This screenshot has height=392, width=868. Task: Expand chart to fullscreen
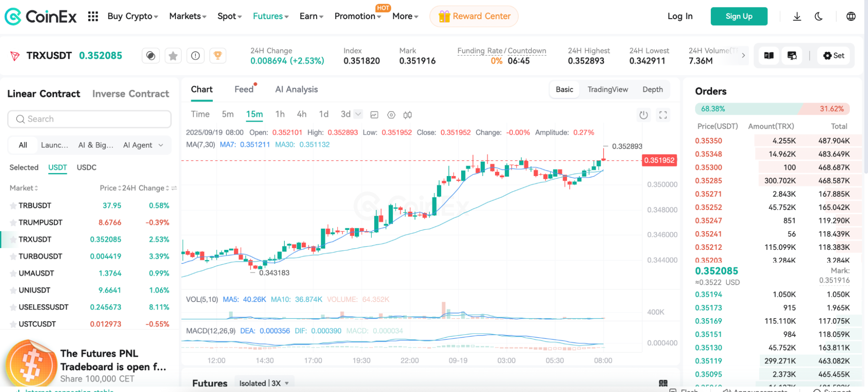[x=663, y=115]
